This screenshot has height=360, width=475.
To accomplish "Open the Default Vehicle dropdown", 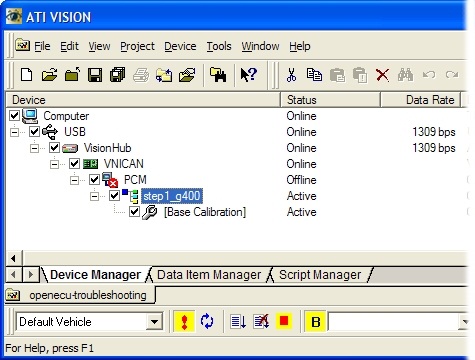I will tap(154, 322).
